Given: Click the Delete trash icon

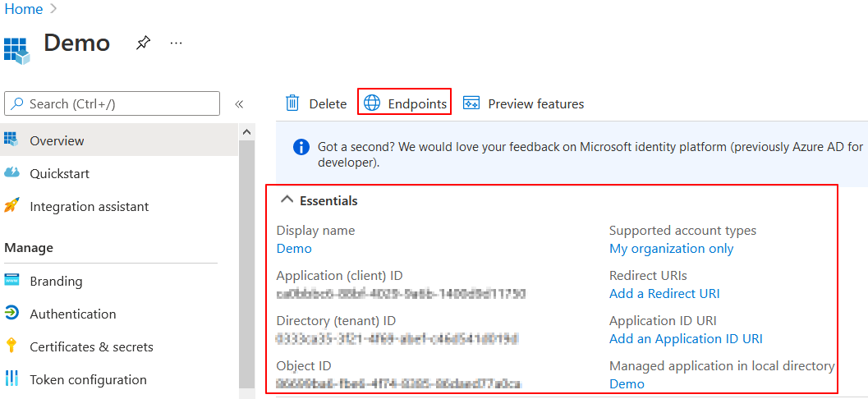Looking at the screenshot, I should [x=292, y=103].
